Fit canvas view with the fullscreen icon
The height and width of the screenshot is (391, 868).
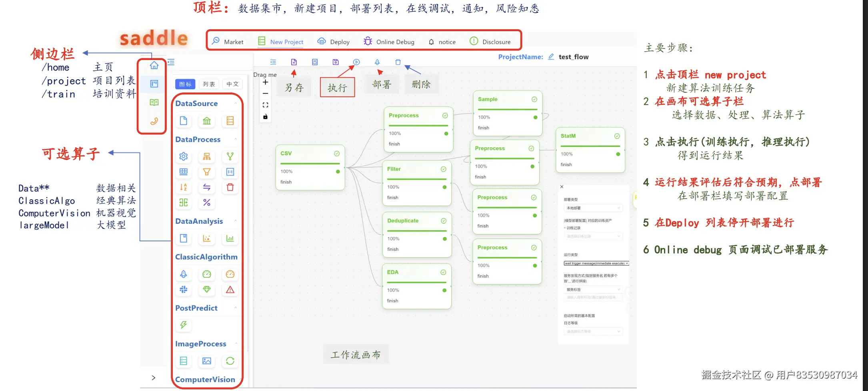pyautogui.click(x=265, y=105)
